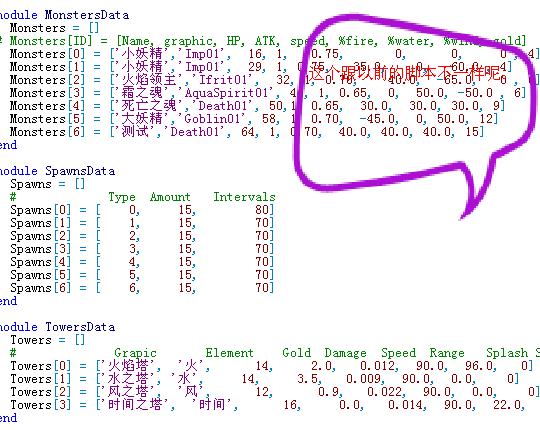Click the 'end' after MonstersData module
The width and height of the screenshot is (540, 430).
point(8,145)
